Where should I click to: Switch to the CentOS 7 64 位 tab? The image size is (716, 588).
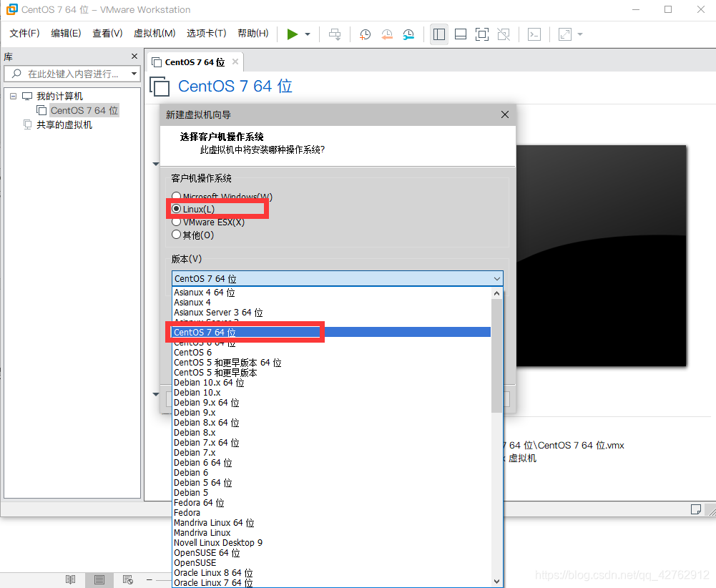pyautogui.click(x=195, y=62)
